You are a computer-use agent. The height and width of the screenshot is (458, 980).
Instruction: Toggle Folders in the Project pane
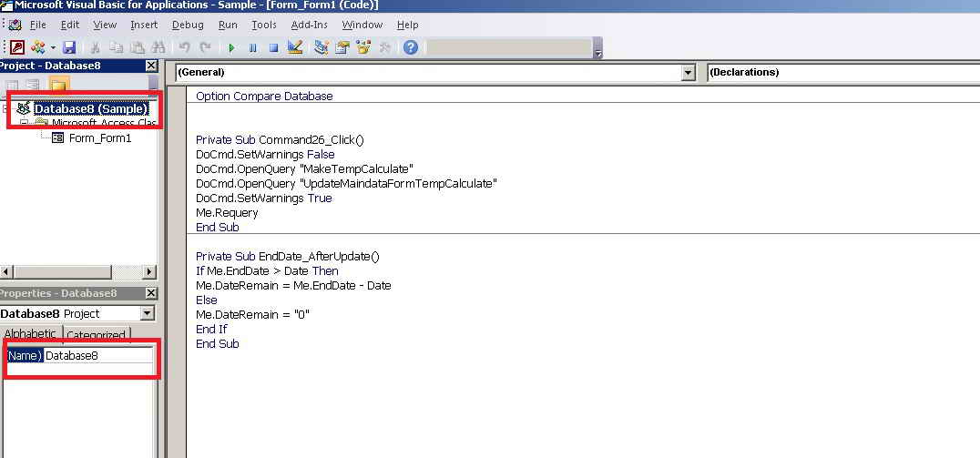59,85
